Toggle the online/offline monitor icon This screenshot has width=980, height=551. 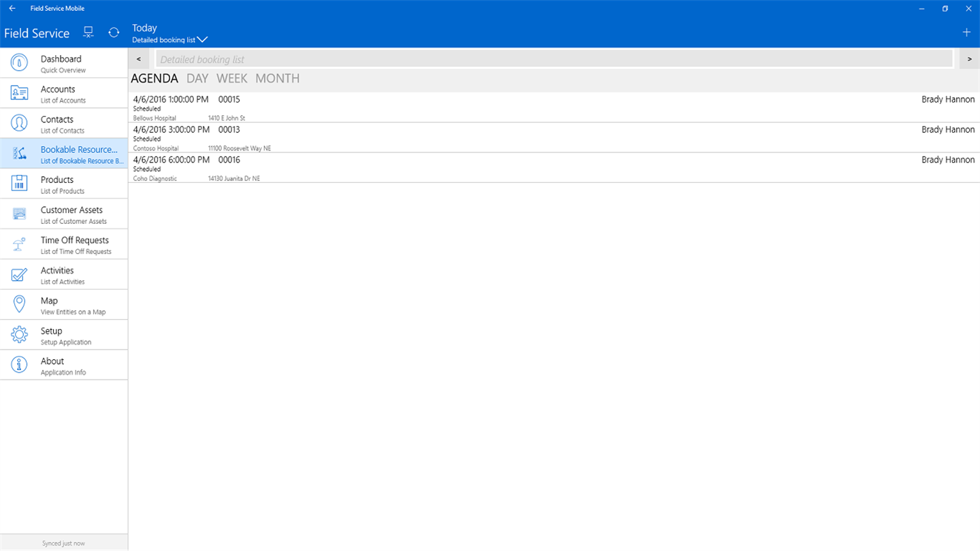coord(88,33)
